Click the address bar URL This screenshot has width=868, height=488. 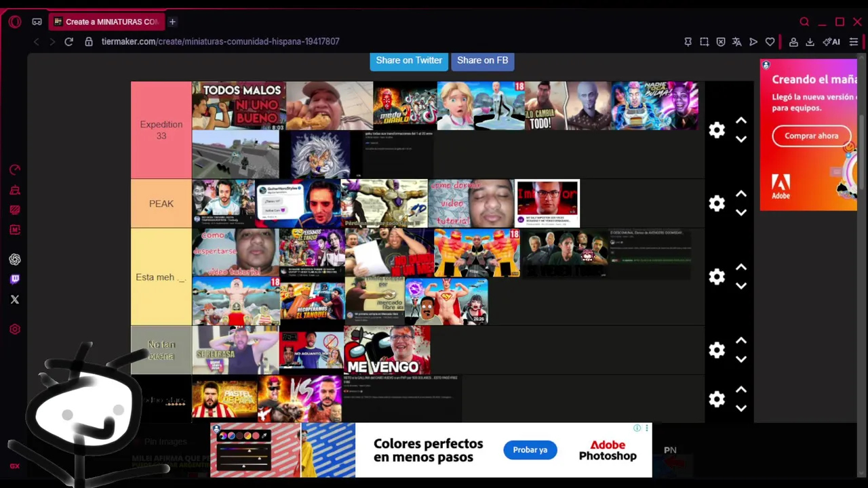point(220,41)
